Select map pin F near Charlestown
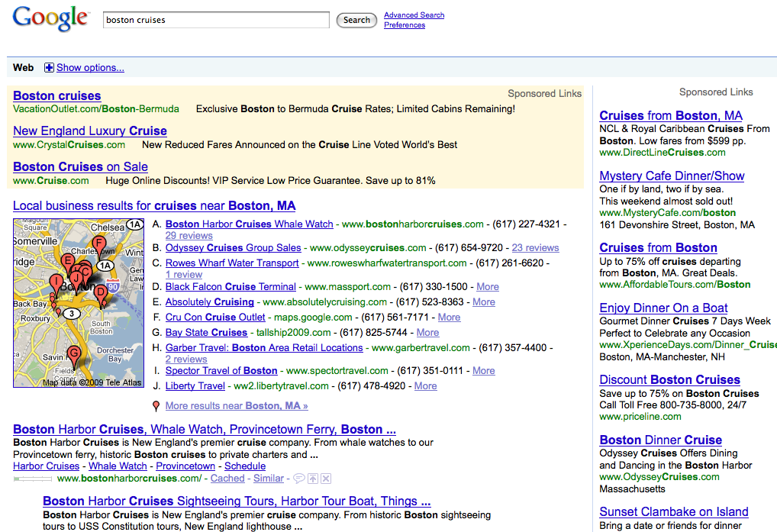 tap(98, 246)
